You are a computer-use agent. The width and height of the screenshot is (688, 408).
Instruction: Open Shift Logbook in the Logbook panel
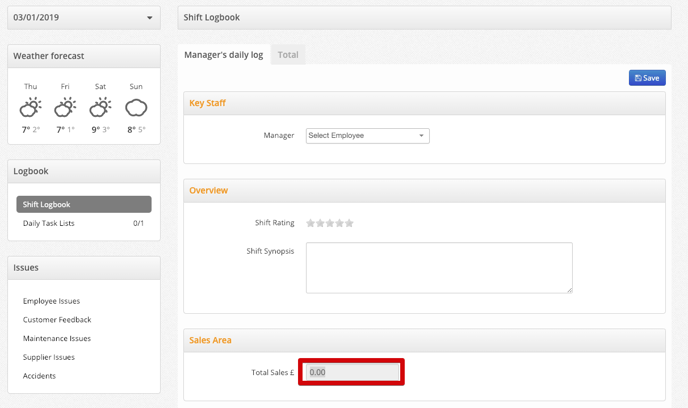84,204
